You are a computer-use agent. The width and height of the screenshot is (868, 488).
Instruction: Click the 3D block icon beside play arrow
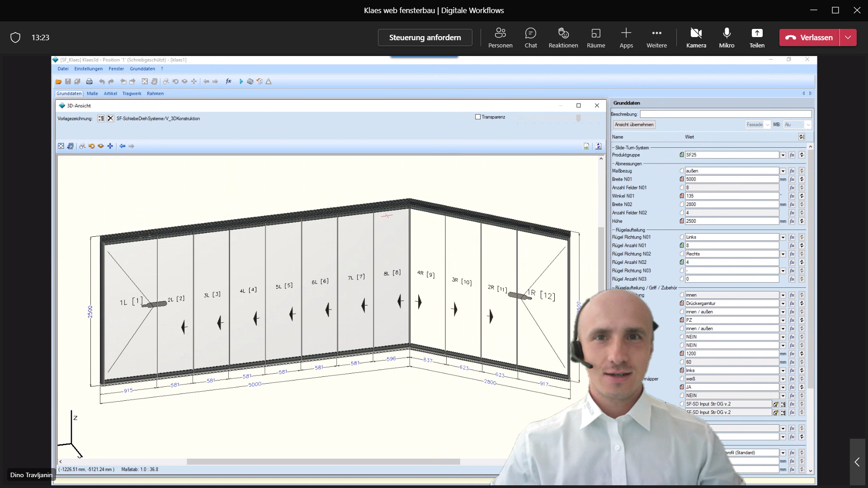coord(250,82)
